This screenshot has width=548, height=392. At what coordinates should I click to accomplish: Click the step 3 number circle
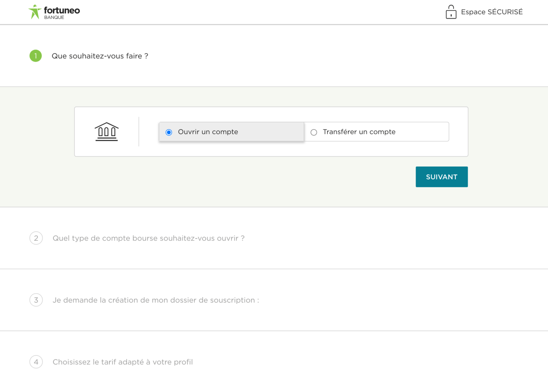tap(36, 300)
